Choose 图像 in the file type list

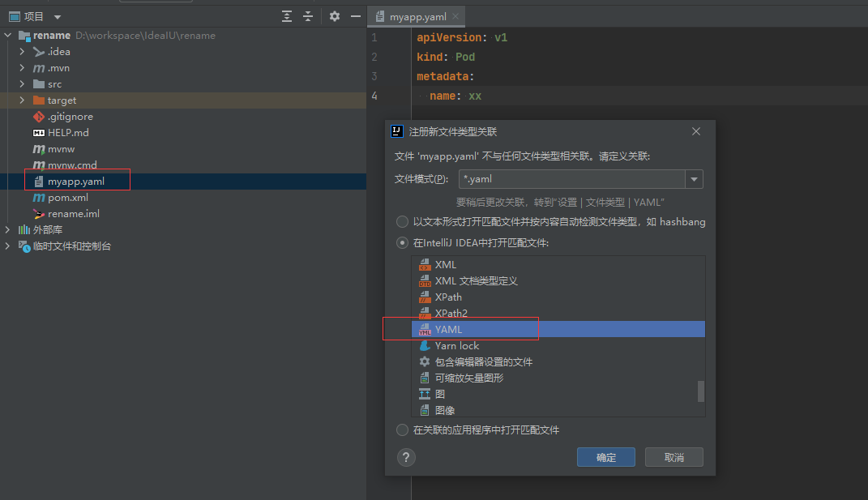[x=558, y=410]
